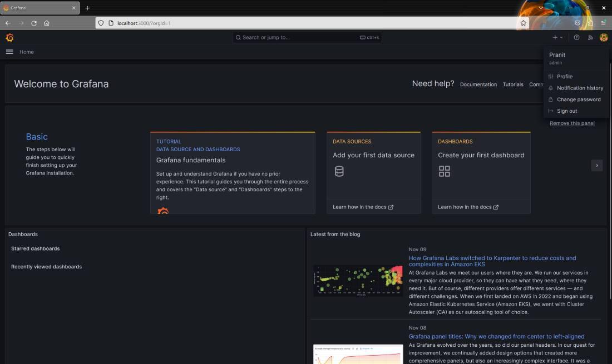This screenshot has height=364, width=612.
Task: Click the Nov 09 blog date
Action: click(x=417, y=250)
